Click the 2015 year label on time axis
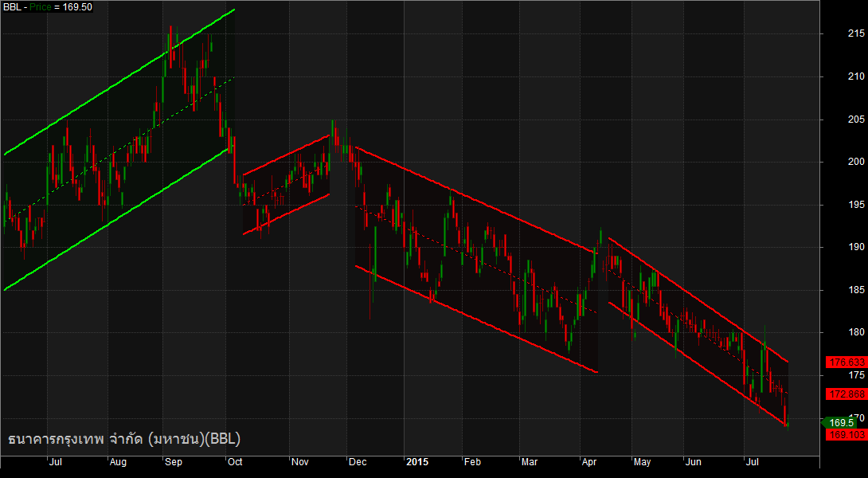868x478 pixels. [417, 462]
